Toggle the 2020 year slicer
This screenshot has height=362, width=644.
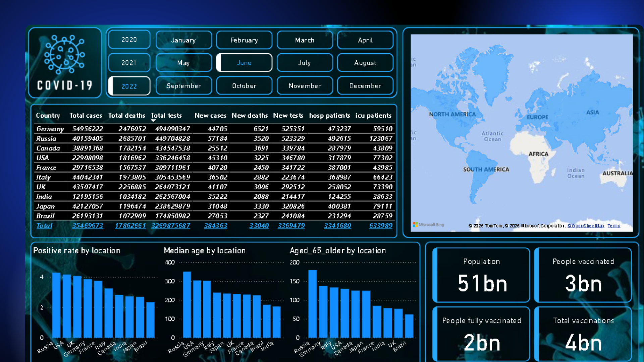[129, 40]
